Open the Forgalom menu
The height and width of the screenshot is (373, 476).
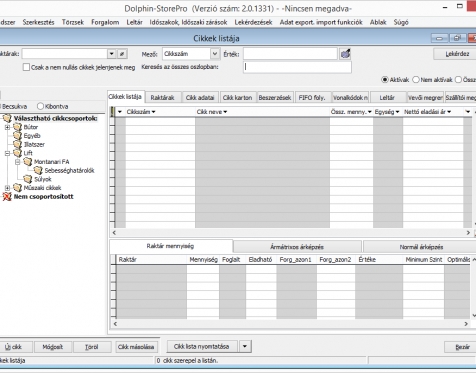click(105, 22)
